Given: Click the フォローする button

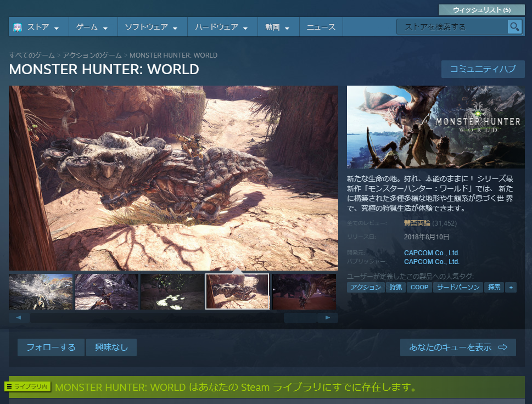Looking at the screenshot, I should pos(51,347).
